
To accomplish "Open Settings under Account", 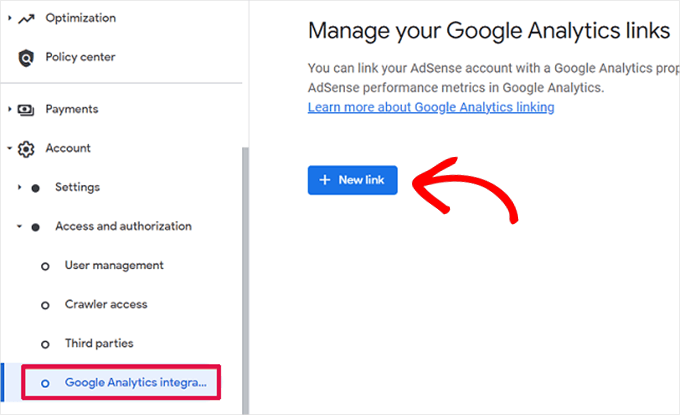I will click(x=77, y=187).
